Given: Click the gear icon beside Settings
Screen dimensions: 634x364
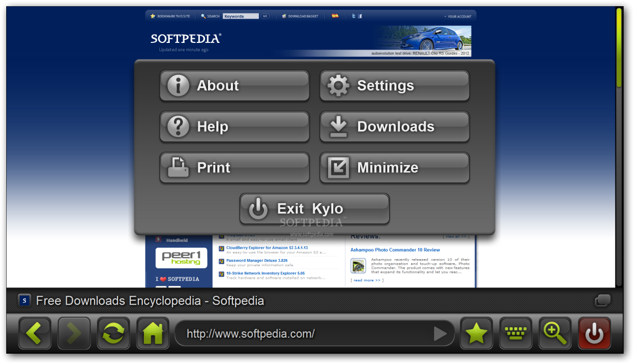Looking at the screenshot, I should pos(338,86).
